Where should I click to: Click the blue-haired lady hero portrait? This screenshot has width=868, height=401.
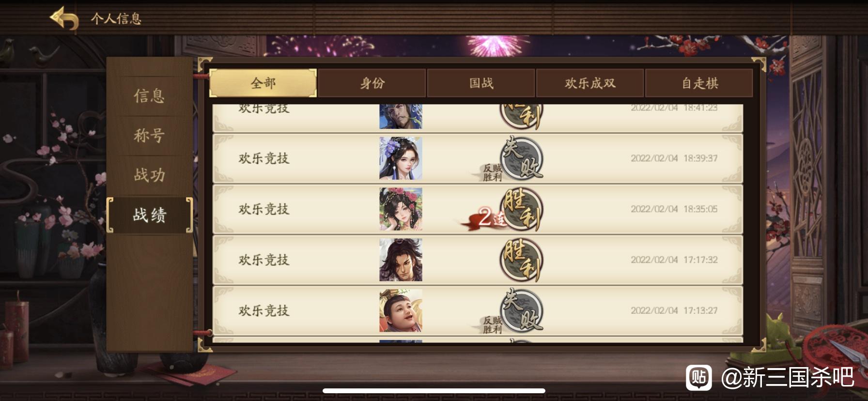click(401, 158)
